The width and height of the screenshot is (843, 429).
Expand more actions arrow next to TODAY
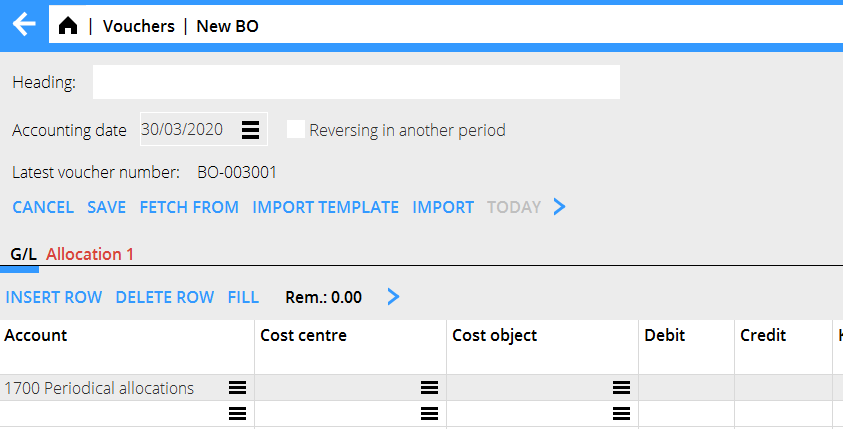pos(560,207)
